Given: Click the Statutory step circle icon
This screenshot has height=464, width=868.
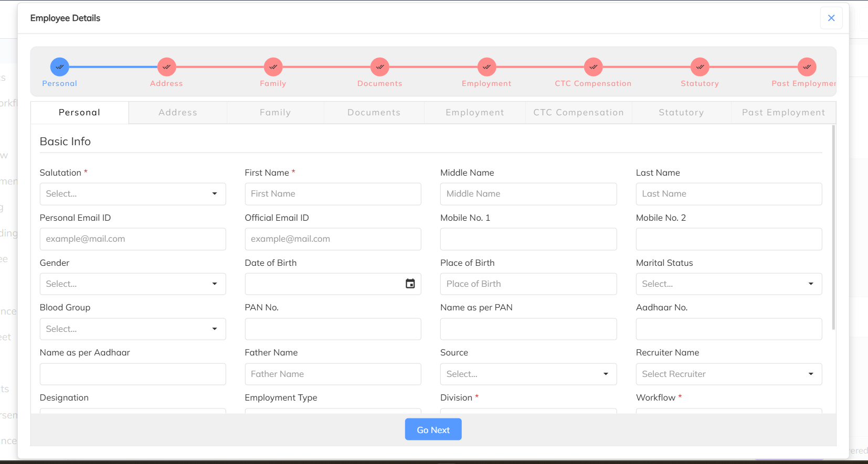Looking at the screenshot, I should (x=700, y=67).
